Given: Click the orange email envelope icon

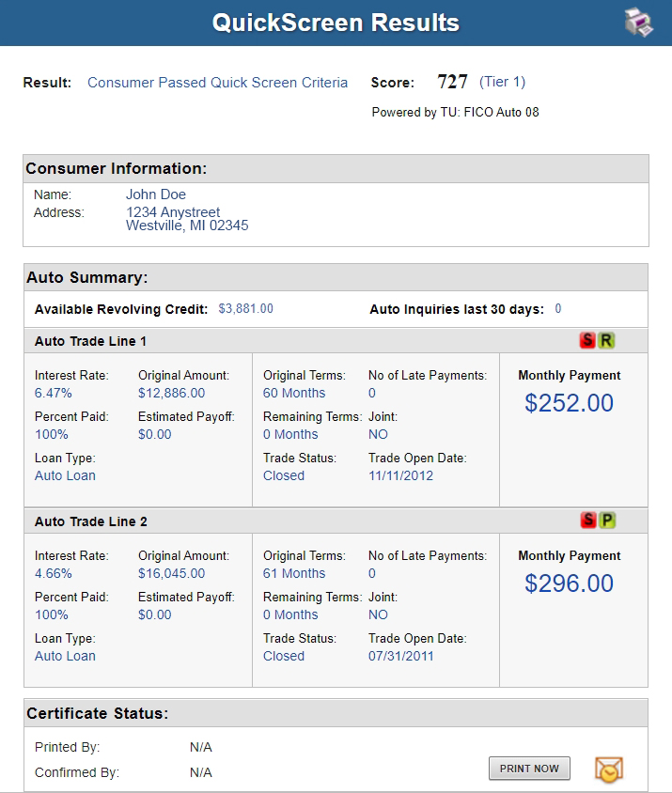Looking at the screenshot, I should pos(609,770).
